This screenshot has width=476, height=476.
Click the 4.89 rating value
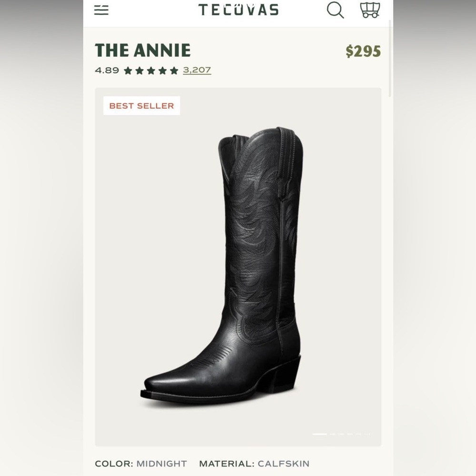point(107,70)
